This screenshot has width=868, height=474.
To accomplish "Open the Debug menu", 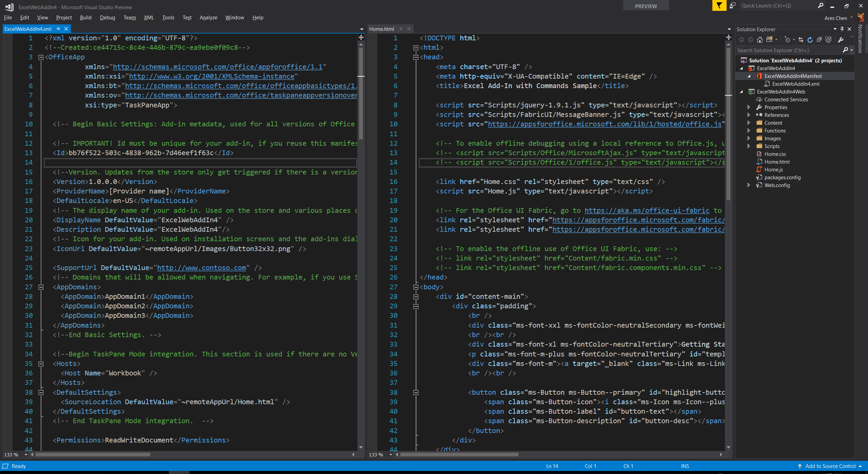I will point(107,18).
